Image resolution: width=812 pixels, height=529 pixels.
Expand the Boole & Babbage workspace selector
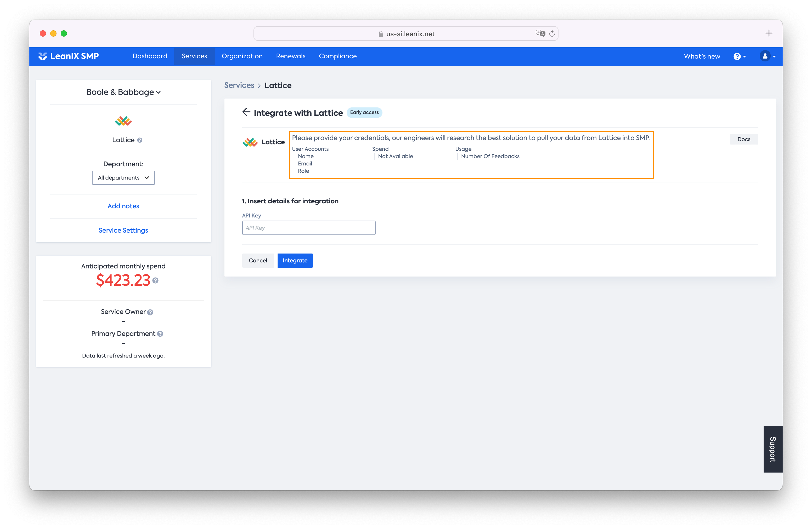pyautogui.click(x=123, y=92)
